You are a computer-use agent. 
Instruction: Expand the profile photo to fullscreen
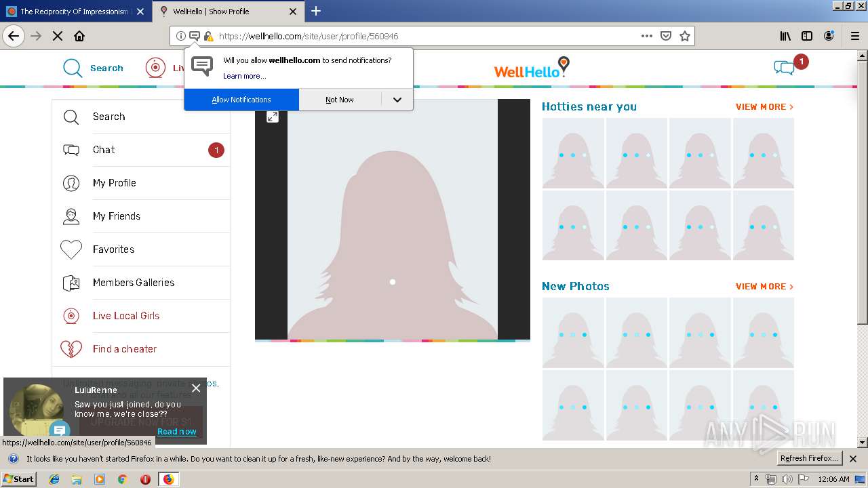pos(273,117)
